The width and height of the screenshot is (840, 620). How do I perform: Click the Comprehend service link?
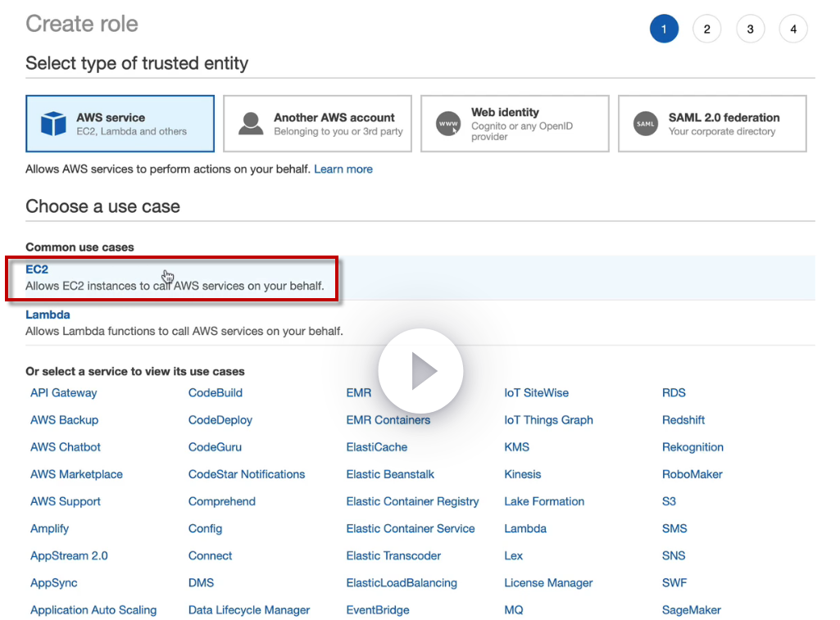222,502
